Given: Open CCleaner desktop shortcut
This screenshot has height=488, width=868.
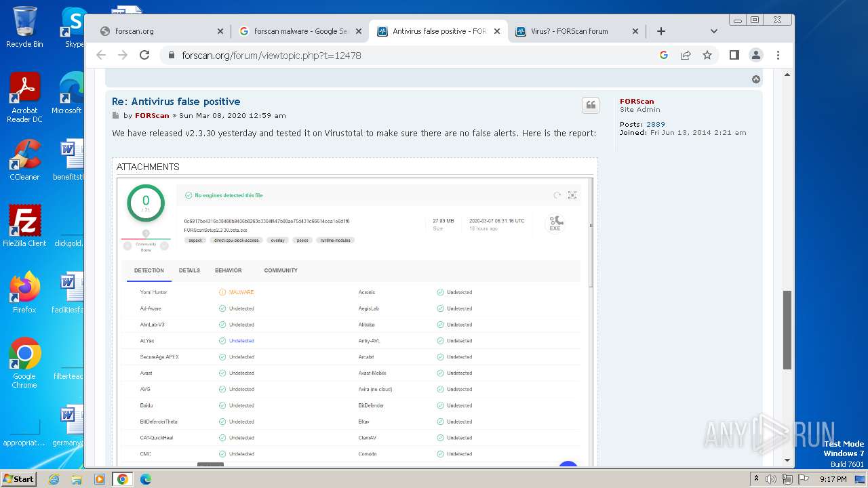Looking at the screenshot, I should coord(24,160).
